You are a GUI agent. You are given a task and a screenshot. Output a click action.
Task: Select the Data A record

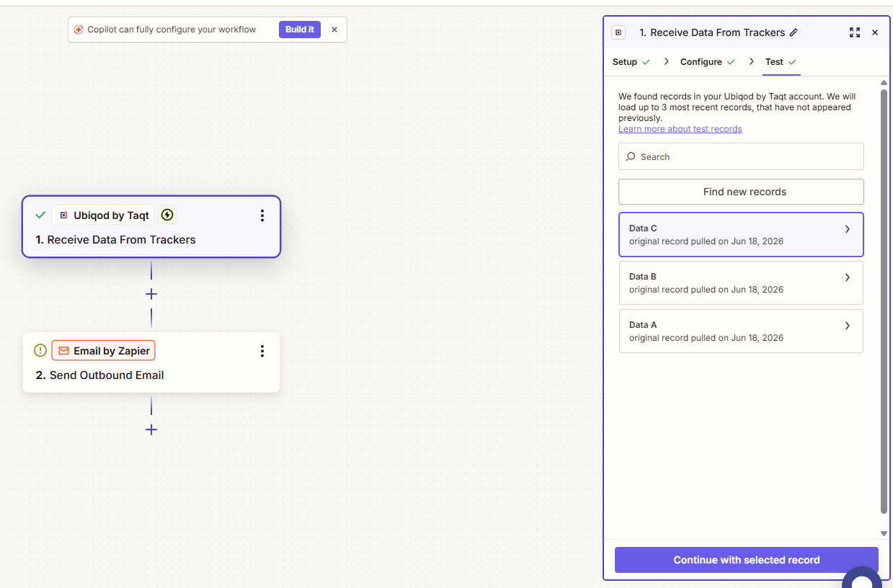click(x=741, y=331)
